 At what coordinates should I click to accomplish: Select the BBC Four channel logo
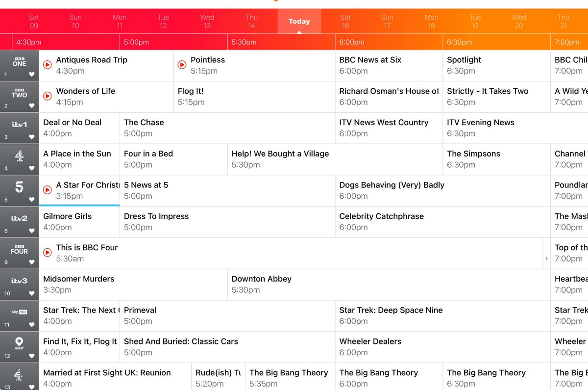coord(19,249)
